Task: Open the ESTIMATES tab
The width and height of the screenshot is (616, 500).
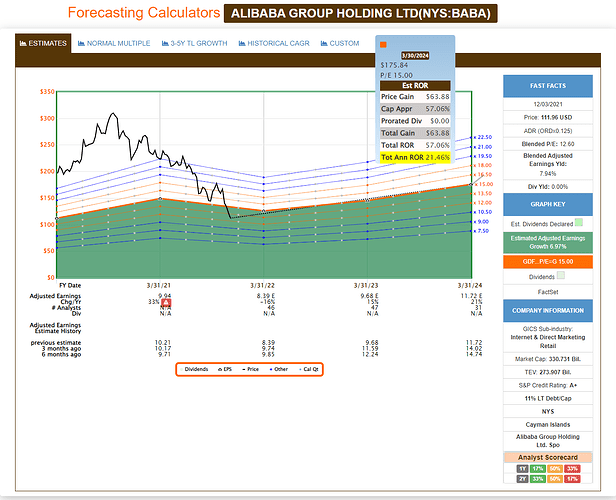Action: tap(43, 43)
